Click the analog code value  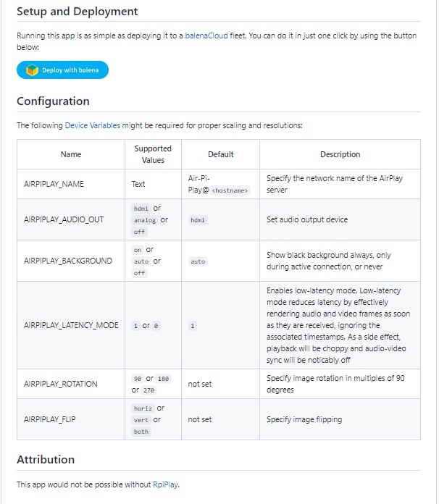145,220
